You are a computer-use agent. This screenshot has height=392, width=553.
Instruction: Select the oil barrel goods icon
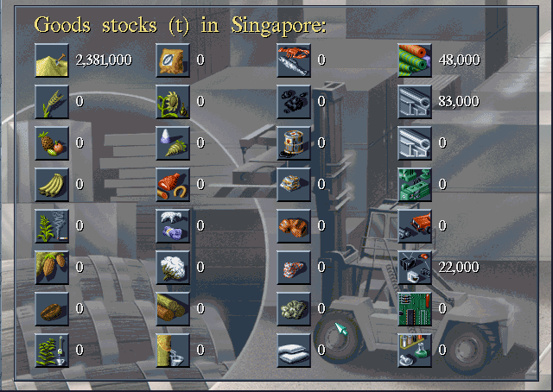coord(294,143)
